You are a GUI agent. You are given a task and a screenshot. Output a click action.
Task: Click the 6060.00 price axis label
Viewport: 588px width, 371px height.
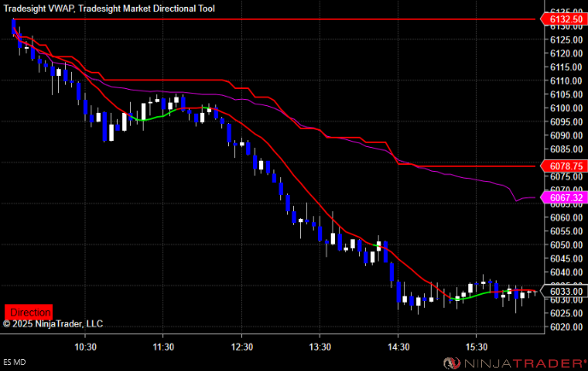(567, 218)
